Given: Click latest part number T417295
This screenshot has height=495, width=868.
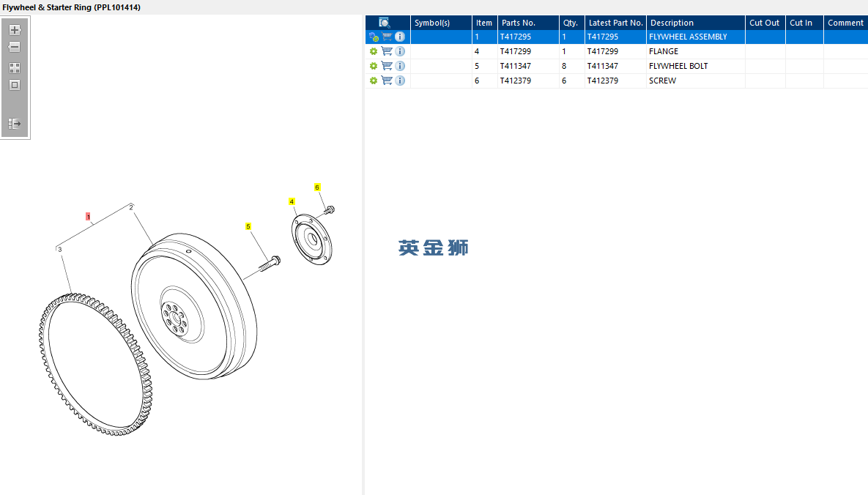Looking at the screenshot, I should click(602, 37).
